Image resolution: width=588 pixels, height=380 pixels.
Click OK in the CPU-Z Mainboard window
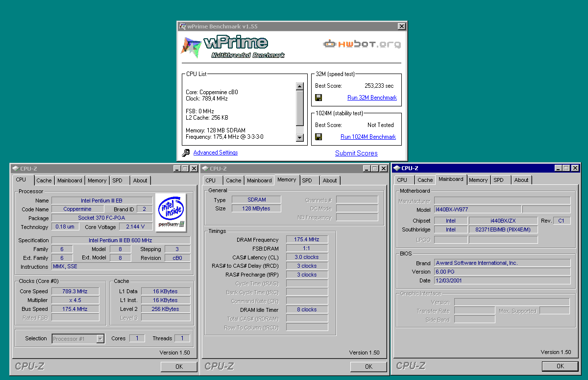point(560,366)
